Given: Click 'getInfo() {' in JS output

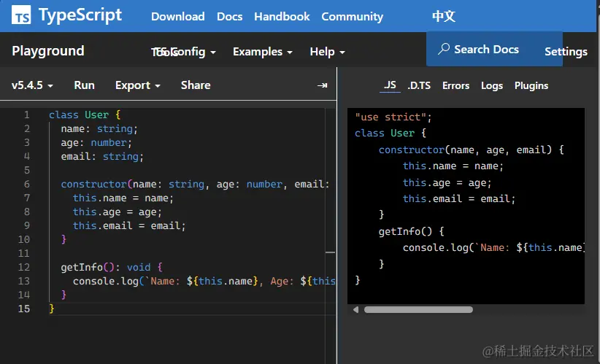Looking at the screenshot, I should pyautogui.click(x=412, y=231).
